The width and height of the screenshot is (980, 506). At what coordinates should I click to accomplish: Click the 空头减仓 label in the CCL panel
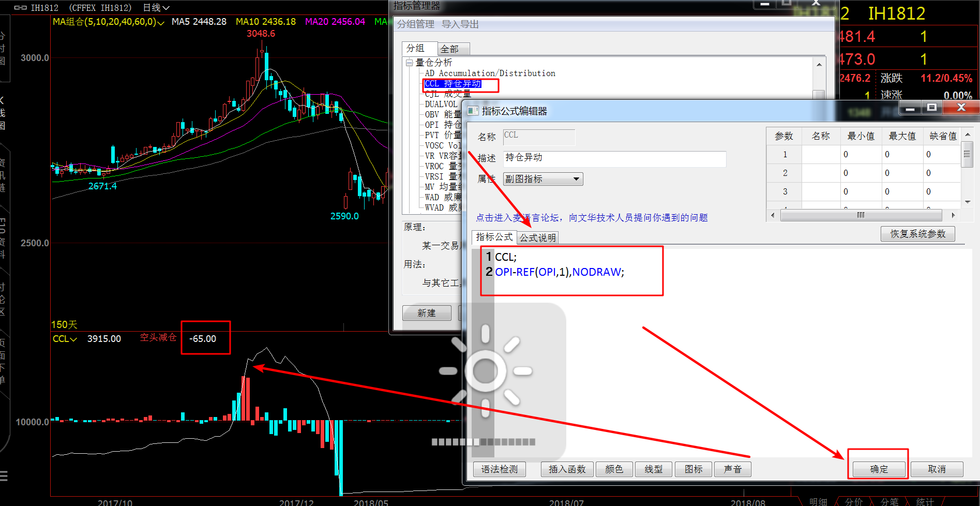point(158,338)
